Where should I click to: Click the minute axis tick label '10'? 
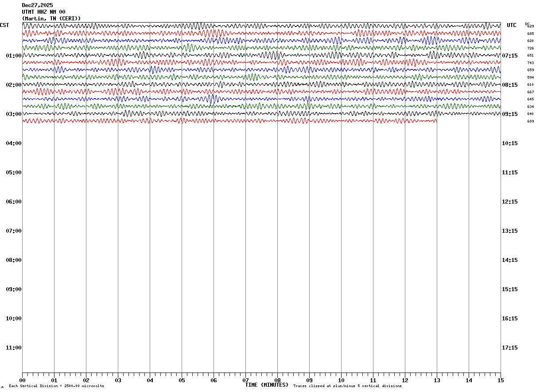(341, 380)
